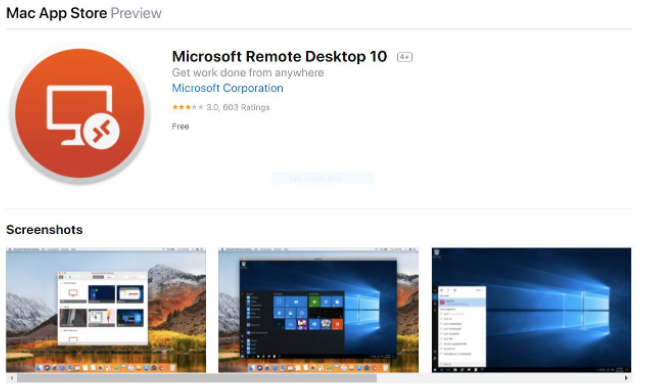Viewport: 646px width, 389px height.
Task: Click the 'Screenshots' section heading
Action: tap(44, 230)
